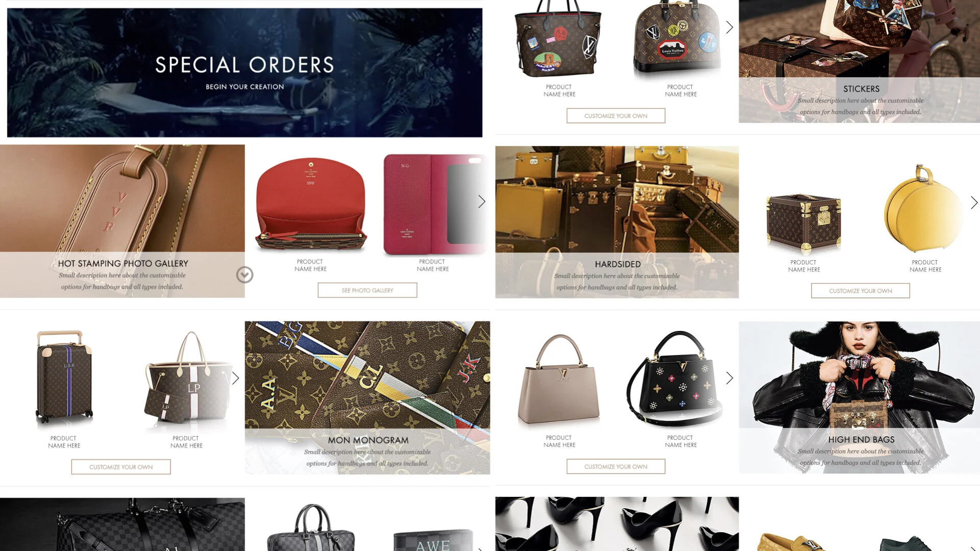Click Customize Your Own under monogram luggage
The width and height of the screenshot is (980, 551).
[121, 467]
